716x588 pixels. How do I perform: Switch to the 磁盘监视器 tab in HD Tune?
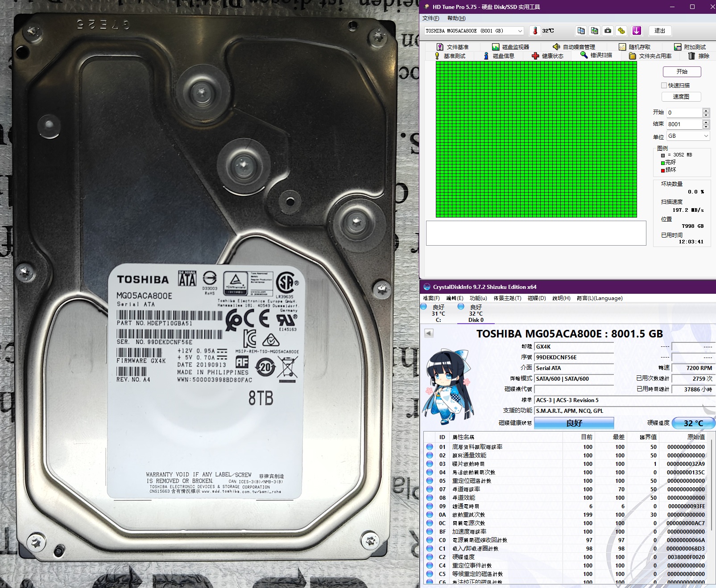tap(511, 47)
